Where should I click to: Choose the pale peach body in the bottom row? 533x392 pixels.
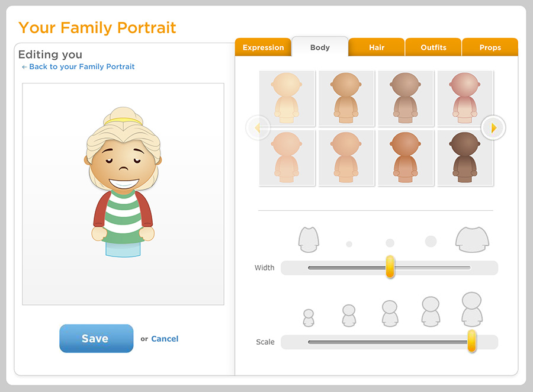click(x=287, y=158)
